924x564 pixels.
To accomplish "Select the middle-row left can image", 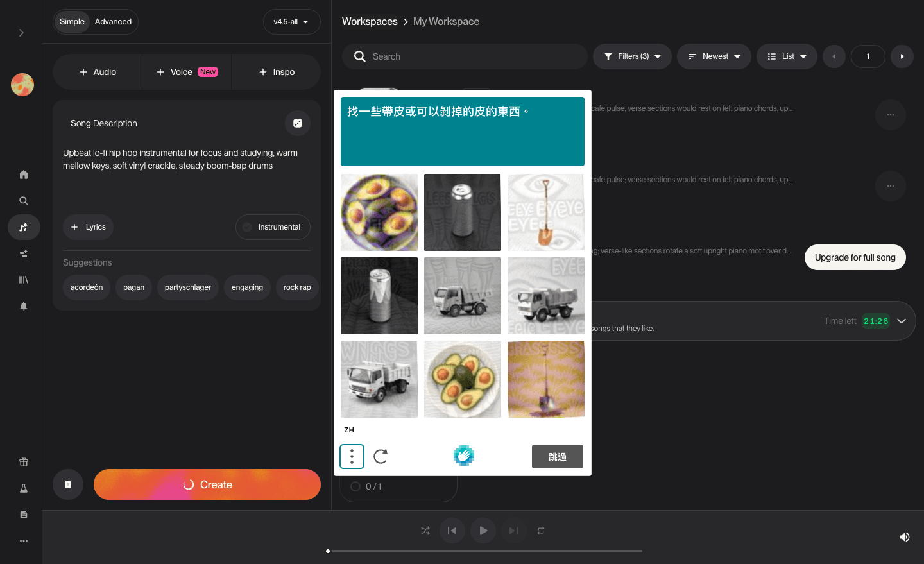I will click(x=379, y=296).
